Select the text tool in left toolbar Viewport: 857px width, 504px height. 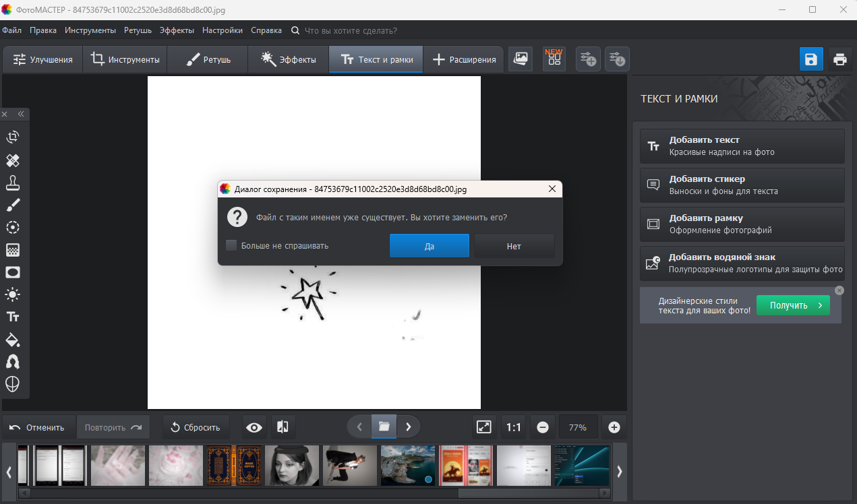click(13, 317)
